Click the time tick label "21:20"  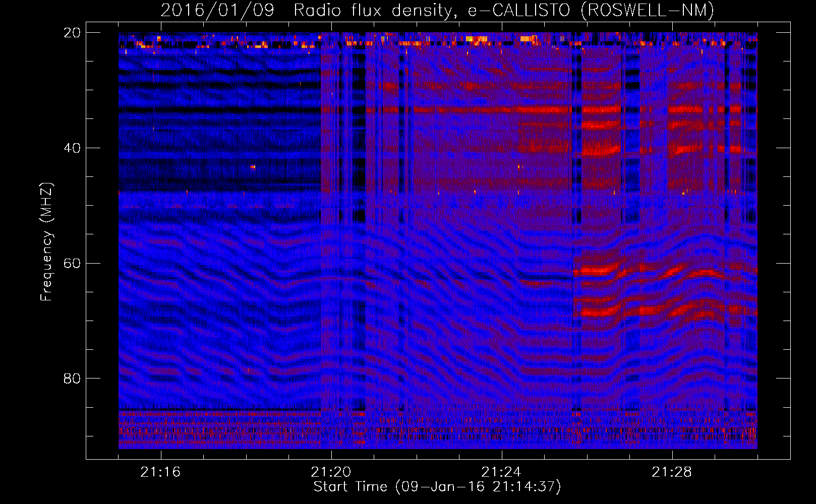[x=331, y=472]
